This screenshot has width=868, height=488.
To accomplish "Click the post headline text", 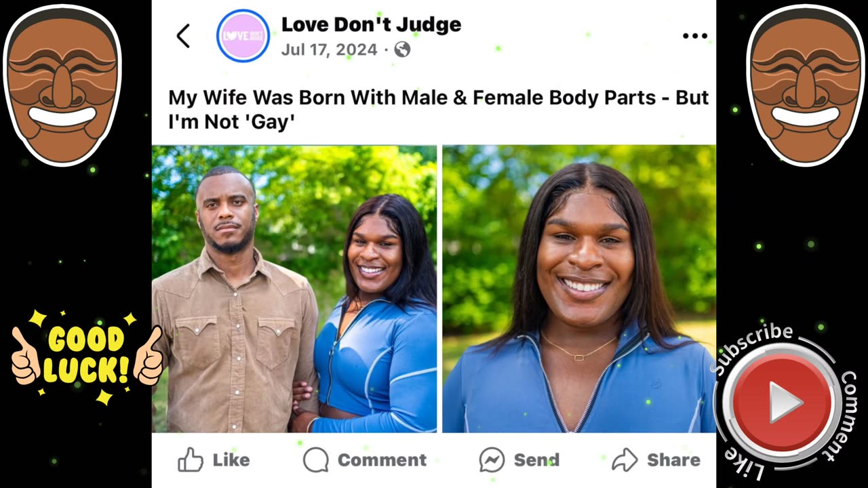I will [x=439, y=110].
